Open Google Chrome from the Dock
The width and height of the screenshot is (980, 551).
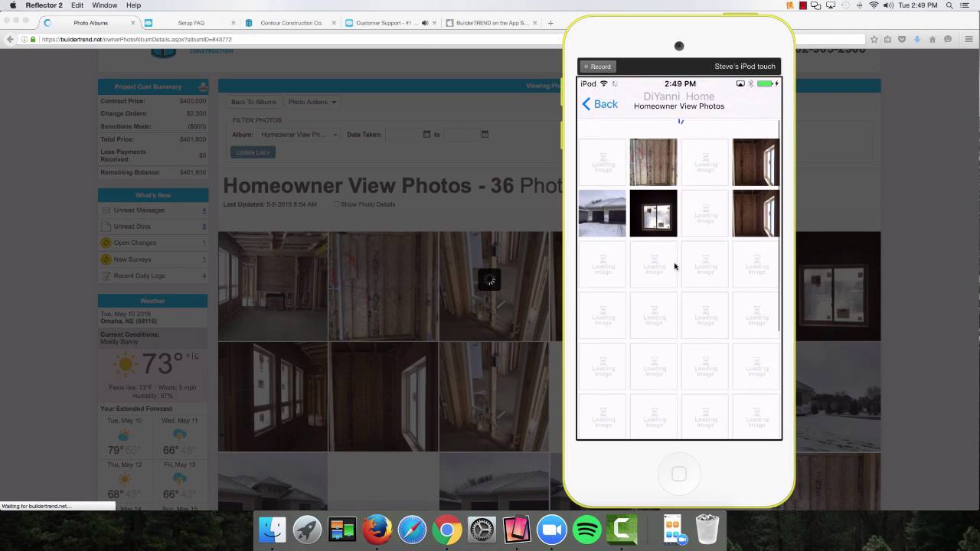pos(447,530)
